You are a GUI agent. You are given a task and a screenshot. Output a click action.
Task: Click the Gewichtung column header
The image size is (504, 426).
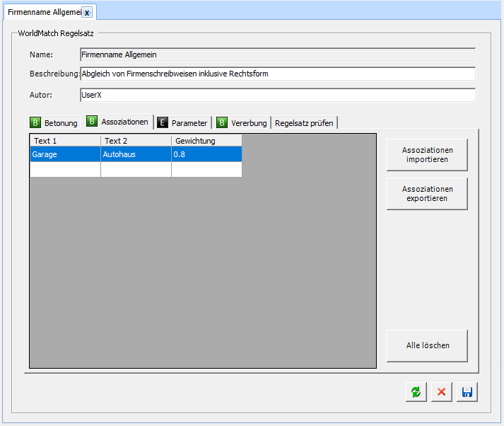click(x=206, y=141)
